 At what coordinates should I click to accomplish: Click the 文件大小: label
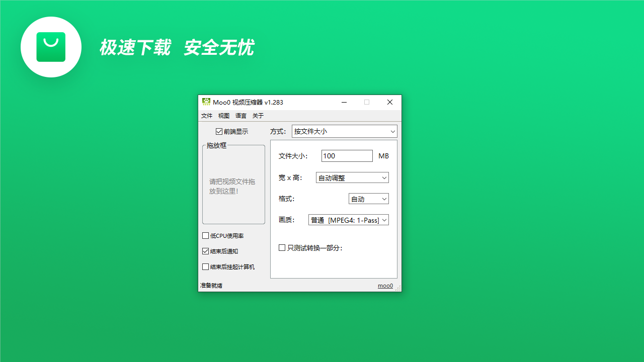293,156
